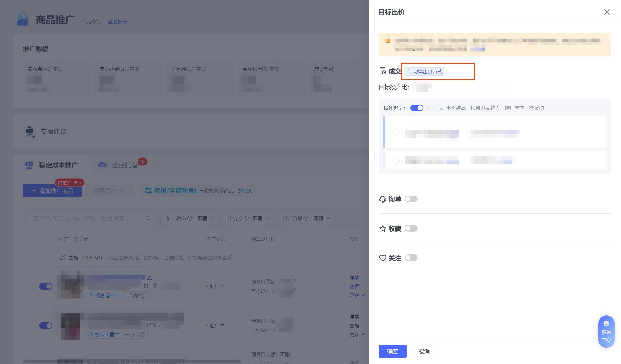Open first row 详情 link
The width and height of the screenshot is (621, 364).
point(354,278)
